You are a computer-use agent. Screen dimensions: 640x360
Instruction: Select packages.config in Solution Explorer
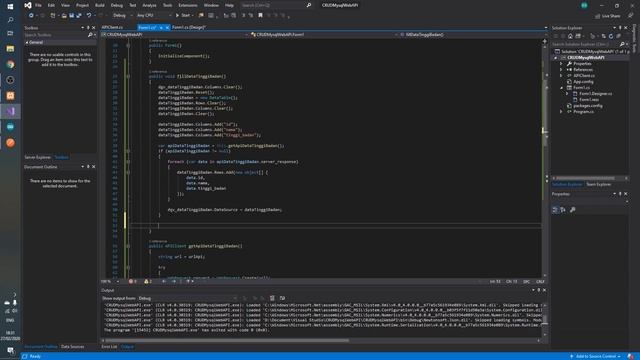pyautogui.click(x=587, y=106)
